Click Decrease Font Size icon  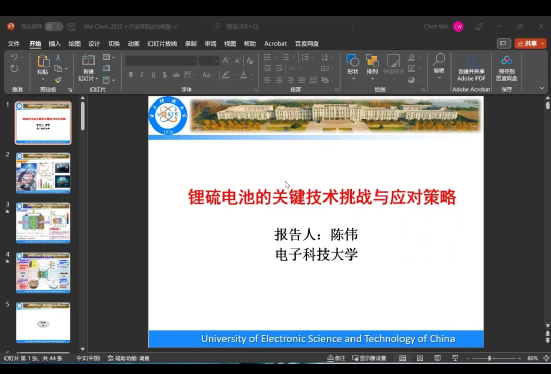pyautogui.click(x=238, y=61)
